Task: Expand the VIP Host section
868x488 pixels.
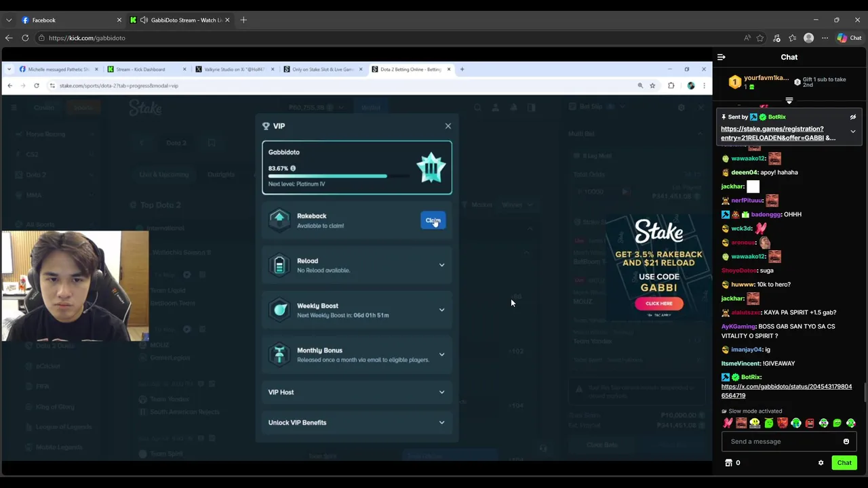Action: click(x=357, y=392)
